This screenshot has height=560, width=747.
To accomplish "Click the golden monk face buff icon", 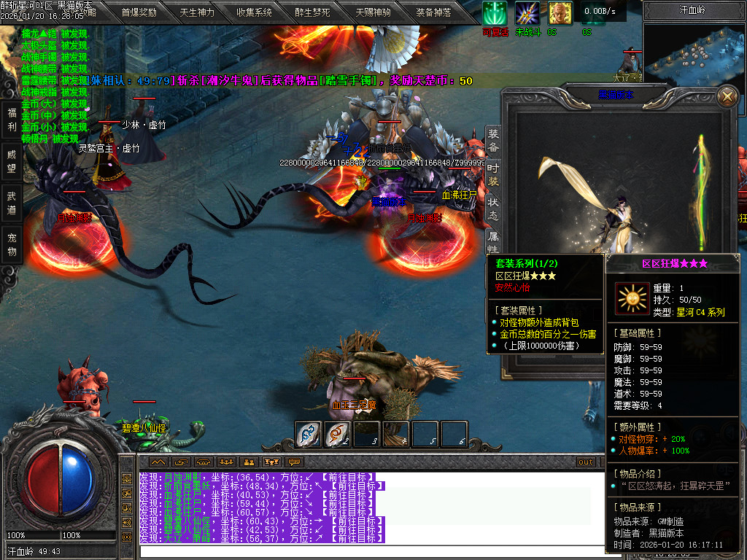I will click(x=560, y=13).
